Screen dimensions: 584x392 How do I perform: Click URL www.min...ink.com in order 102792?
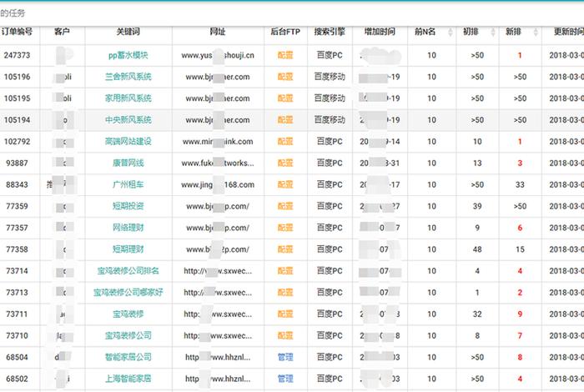click(x=218, y=142)
